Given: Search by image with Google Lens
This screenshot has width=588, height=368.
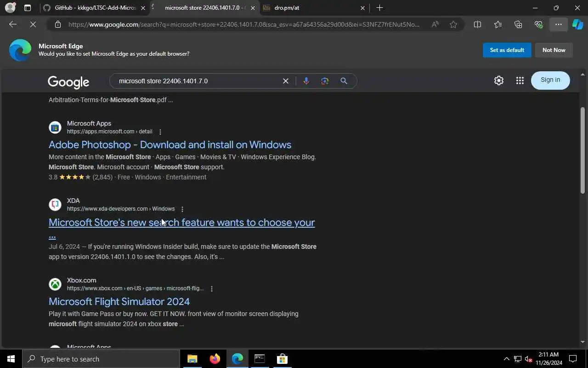Looking at the screenshot, I should point(325,81).
